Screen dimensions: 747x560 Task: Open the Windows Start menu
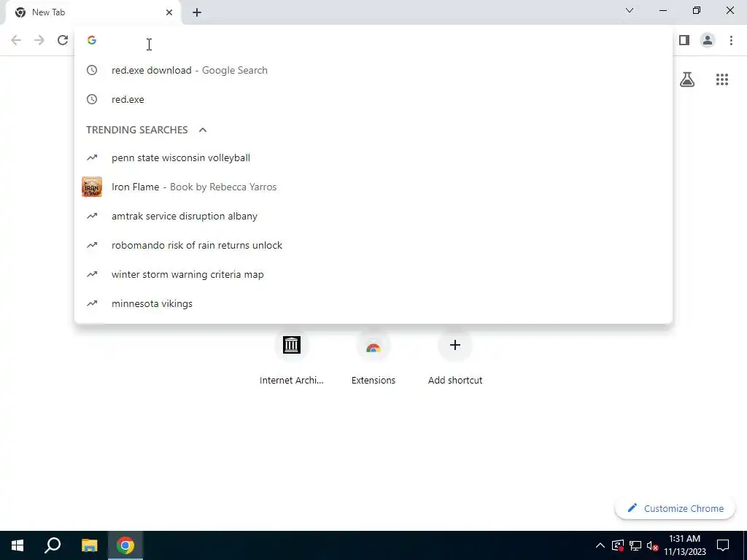coord(18,545)
